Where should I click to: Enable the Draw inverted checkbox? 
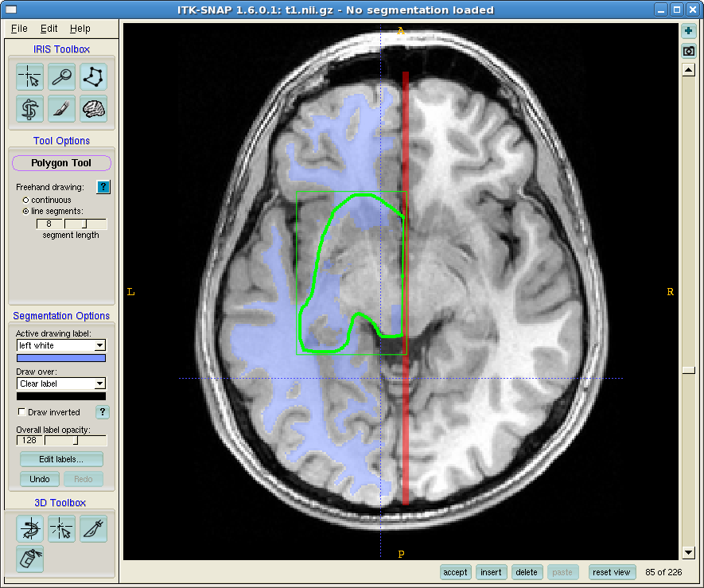(21, 412)
